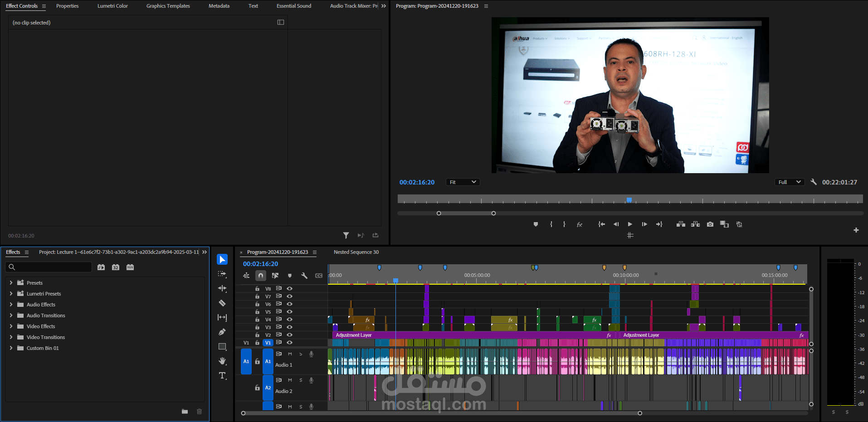Click the Program monitor playhead scrubber

629,200
